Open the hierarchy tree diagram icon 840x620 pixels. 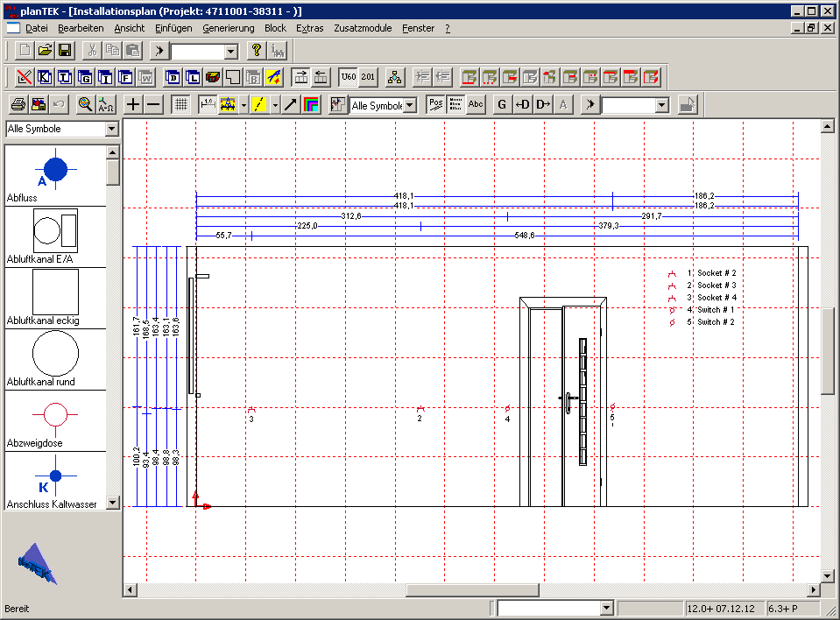click(x=395, y=77)
